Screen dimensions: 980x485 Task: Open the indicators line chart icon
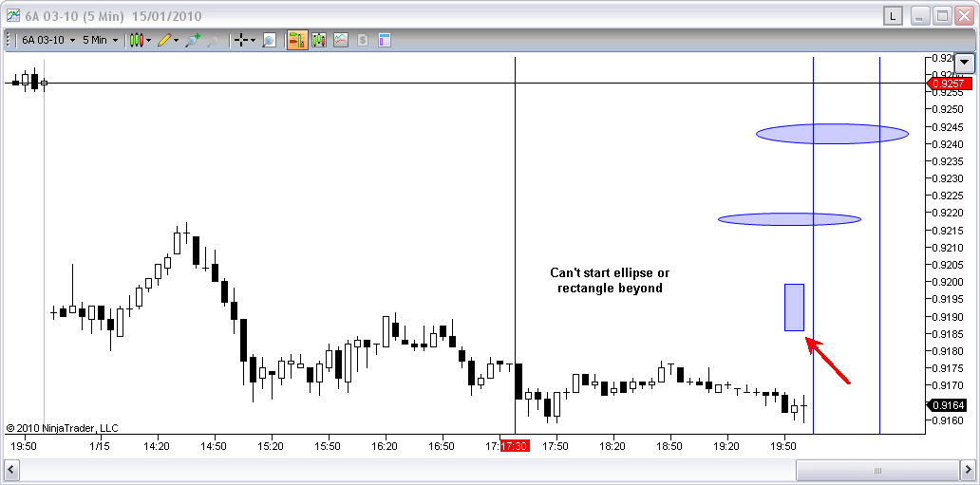[341, 40]
